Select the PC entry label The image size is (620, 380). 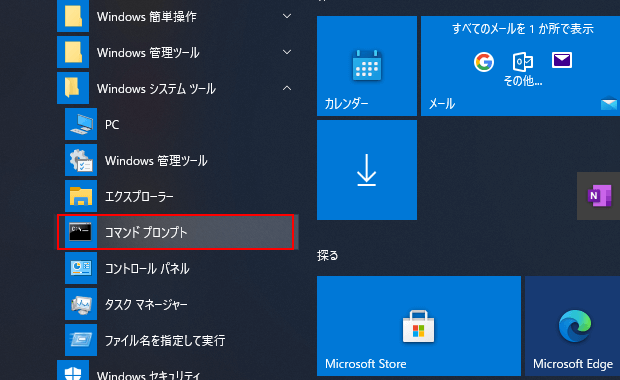tap(112, 125)
